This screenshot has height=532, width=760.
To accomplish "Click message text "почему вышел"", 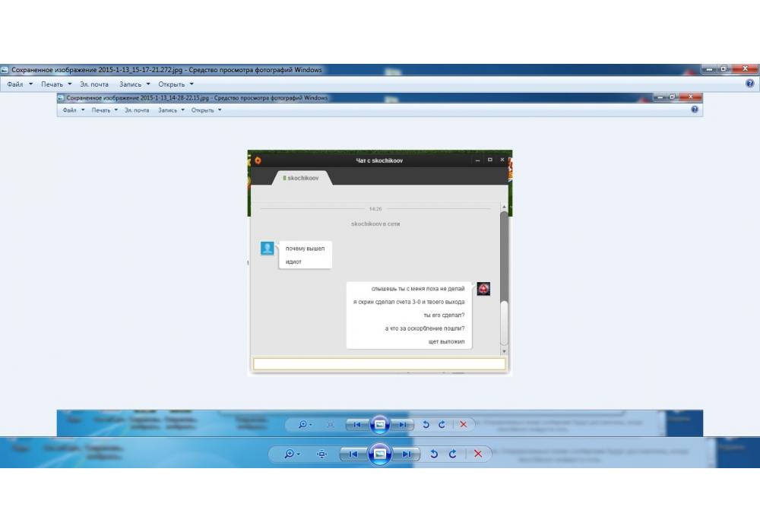I will point(305,249).
